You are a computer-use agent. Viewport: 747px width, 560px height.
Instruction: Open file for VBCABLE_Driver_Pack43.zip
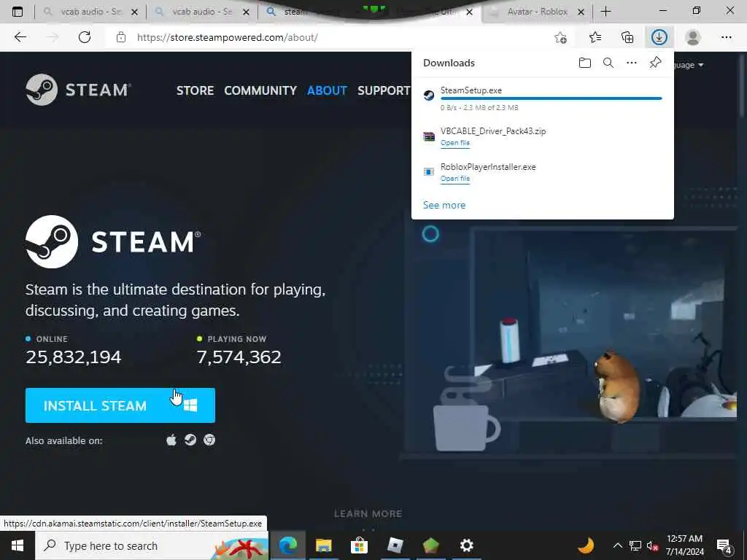(455, 143)
